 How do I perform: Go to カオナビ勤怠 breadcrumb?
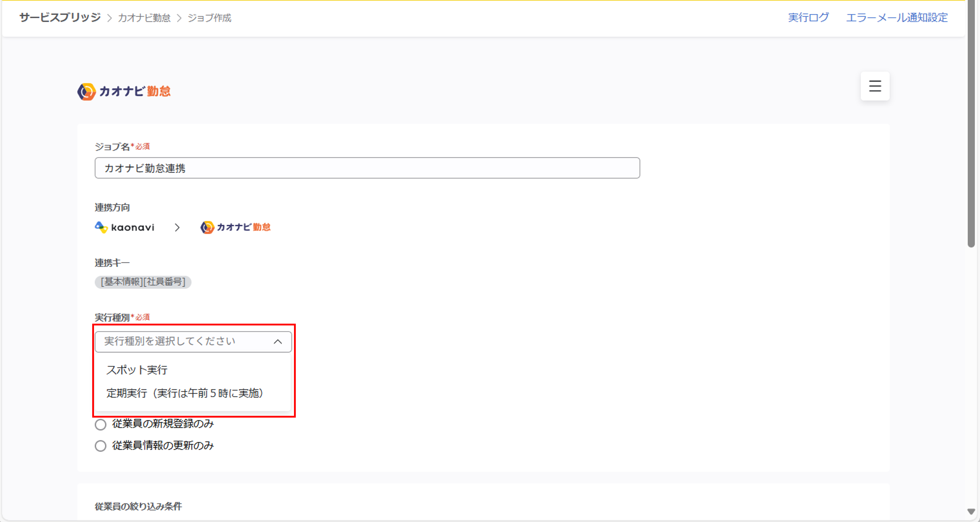[x=144, y=18]
